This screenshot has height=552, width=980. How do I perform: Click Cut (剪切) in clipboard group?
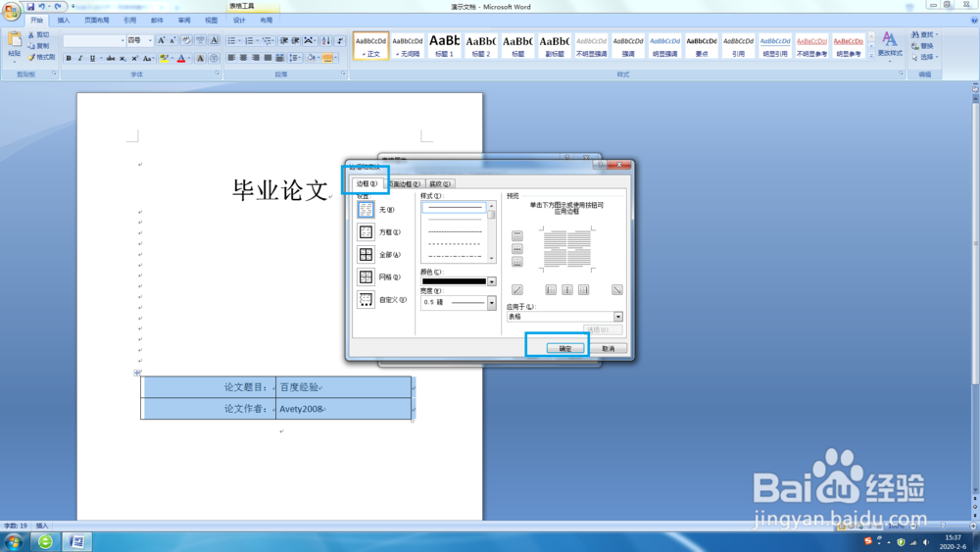pos(39,35)
